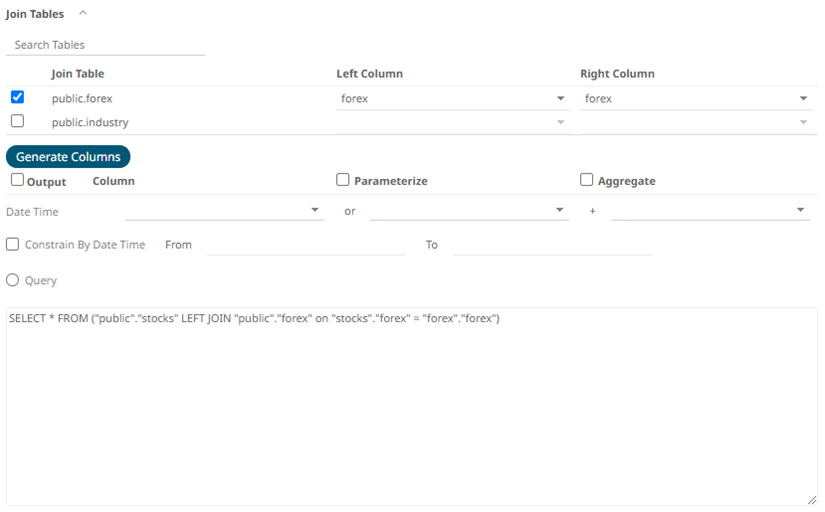Viewport: 825px width, 512px height.
Task: Select the Query radio button
Action: (13, 281)
